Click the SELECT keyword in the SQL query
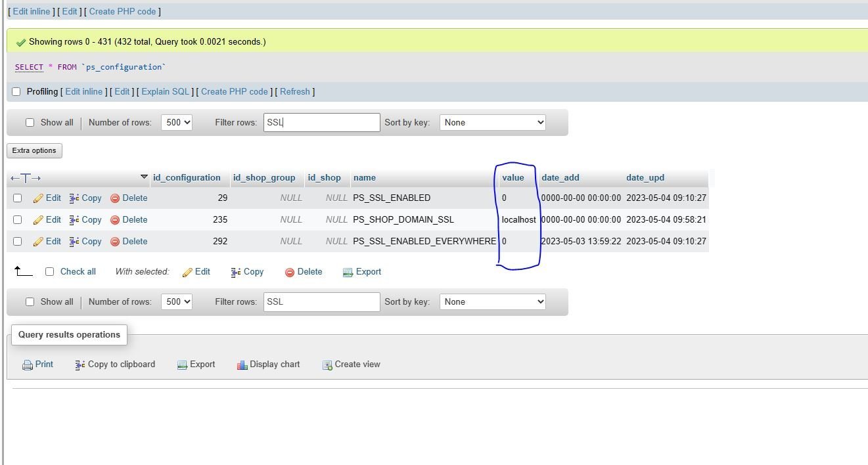Viewport: 868px width, 465px height. click(29, 67)
